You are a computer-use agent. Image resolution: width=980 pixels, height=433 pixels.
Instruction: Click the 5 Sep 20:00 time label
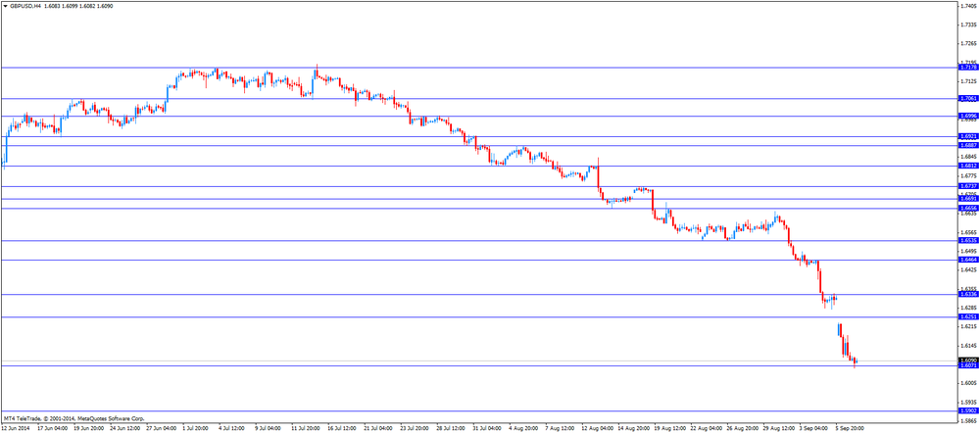(x=850, y=429)
